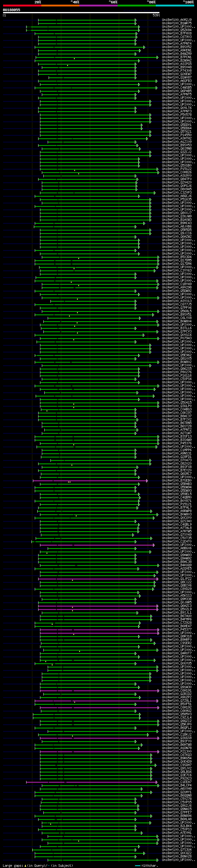The image size is (197, 868).
Task: Select hit label UniRef100_B7GEB0
Action: point(177,481)
